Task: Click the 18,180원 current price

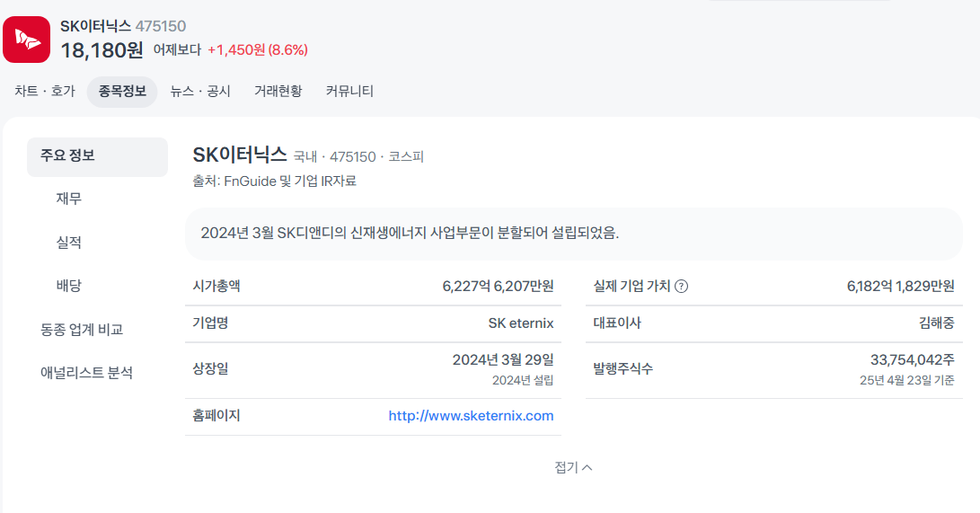Action: (102, 50)
